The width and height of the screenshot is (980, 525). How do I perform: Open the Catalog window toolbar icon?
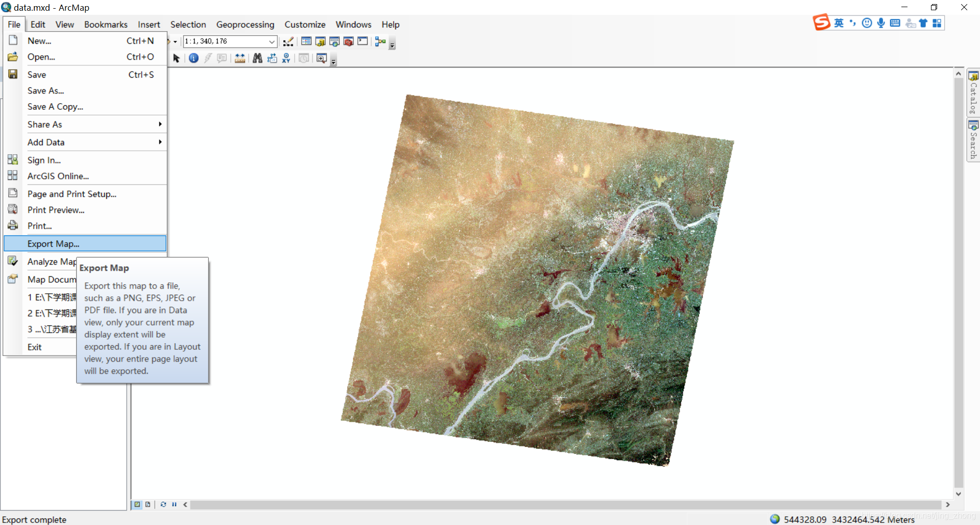pos(320,41)
